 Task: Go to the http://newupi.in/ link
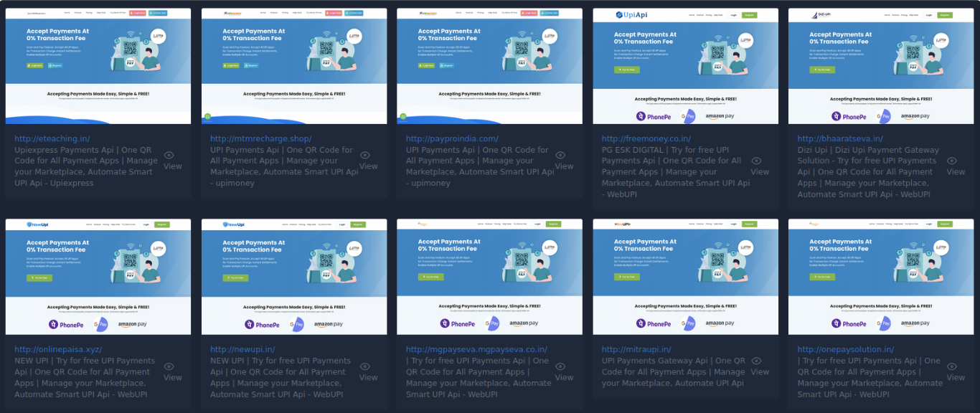click(x=242, y=349)
